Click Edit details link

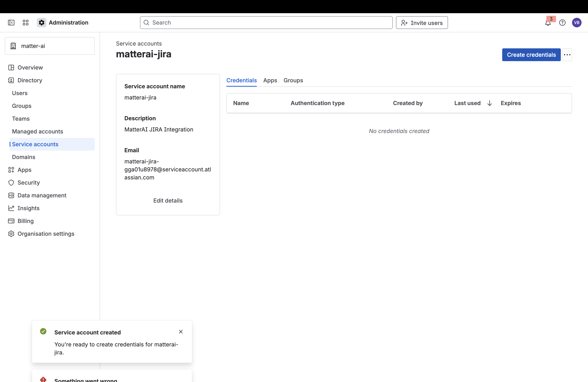[x=168, y=201]
